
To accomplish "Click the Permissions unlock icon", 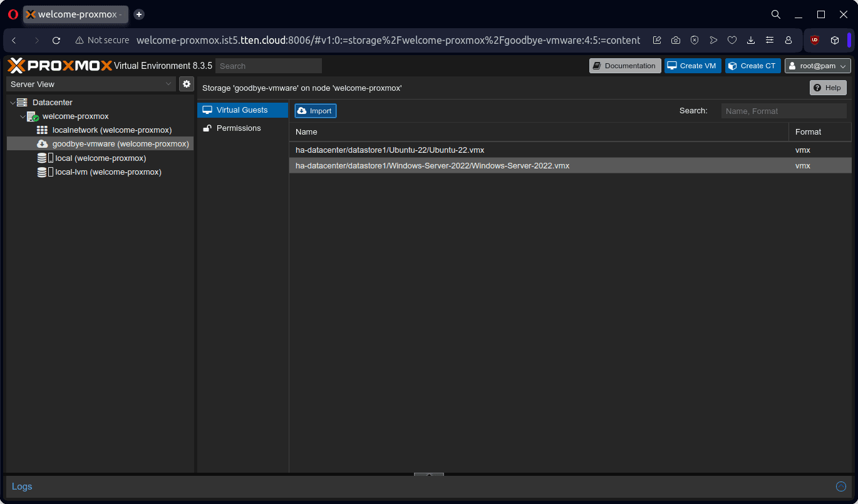I will [207, 128].
